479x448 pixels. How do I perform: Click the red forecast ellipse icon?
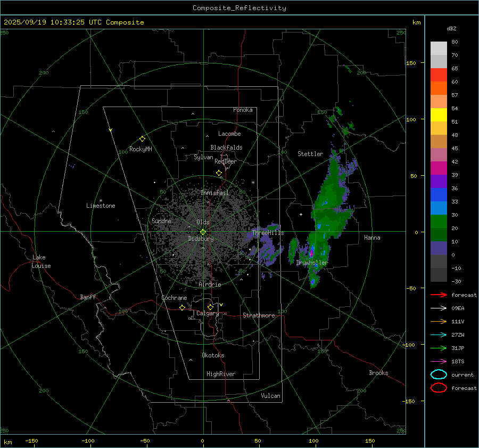[439, 388]
